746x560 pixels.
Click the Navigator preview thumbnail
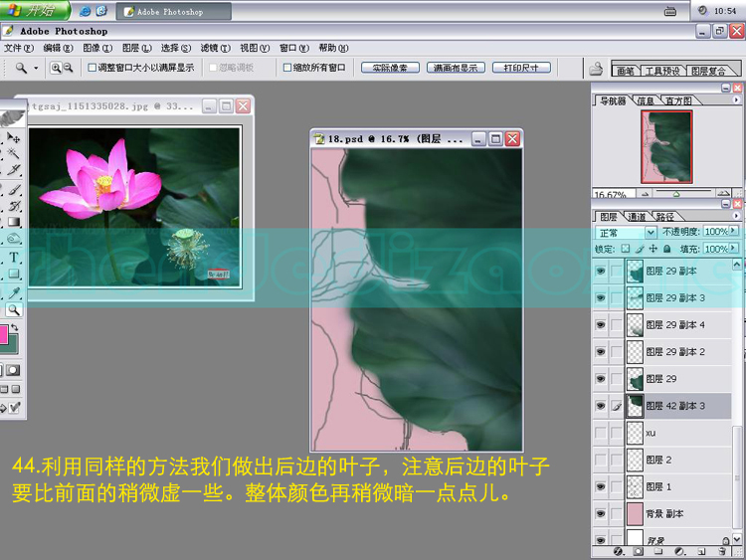(666, 146)
